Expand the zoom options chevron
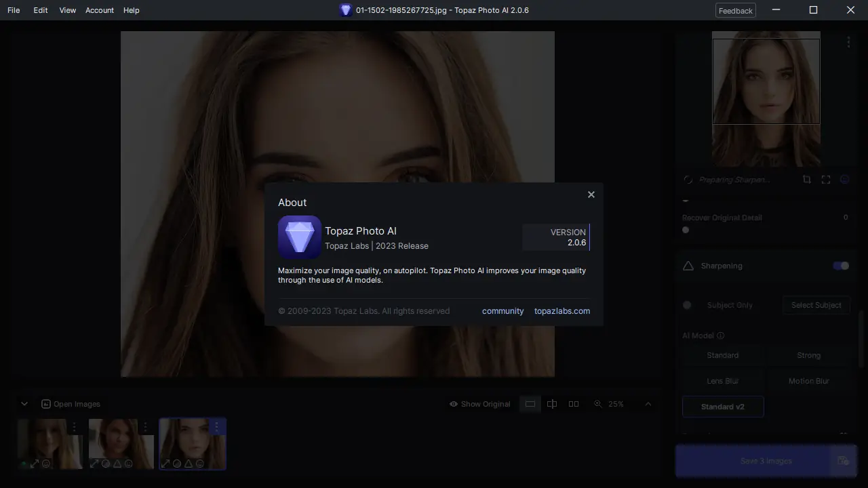 [x=648, y=404]
